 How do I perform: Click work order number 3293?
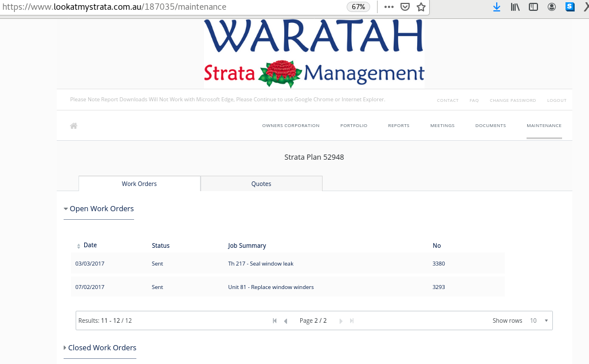point(439,287)
